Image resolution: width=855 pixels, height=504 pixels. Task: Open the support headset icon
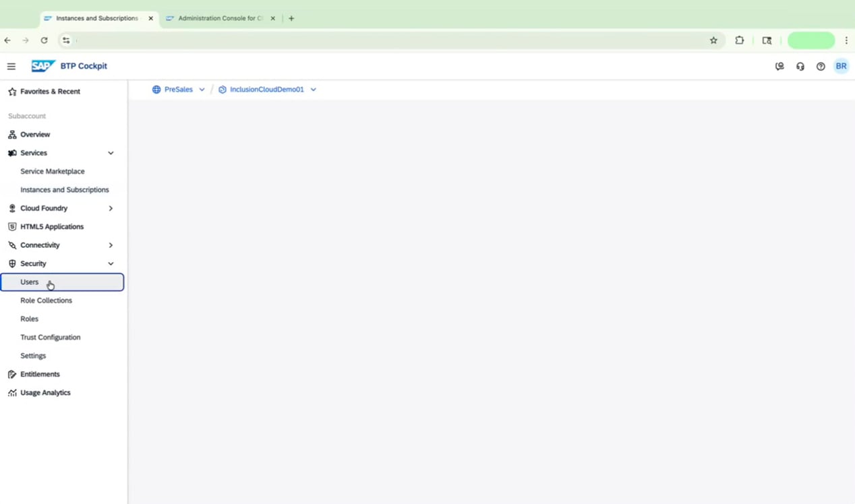[800, 66]
